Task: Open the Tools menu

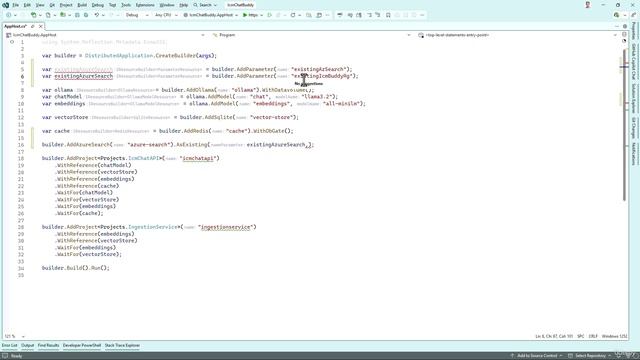Action: tap(126, 5)
